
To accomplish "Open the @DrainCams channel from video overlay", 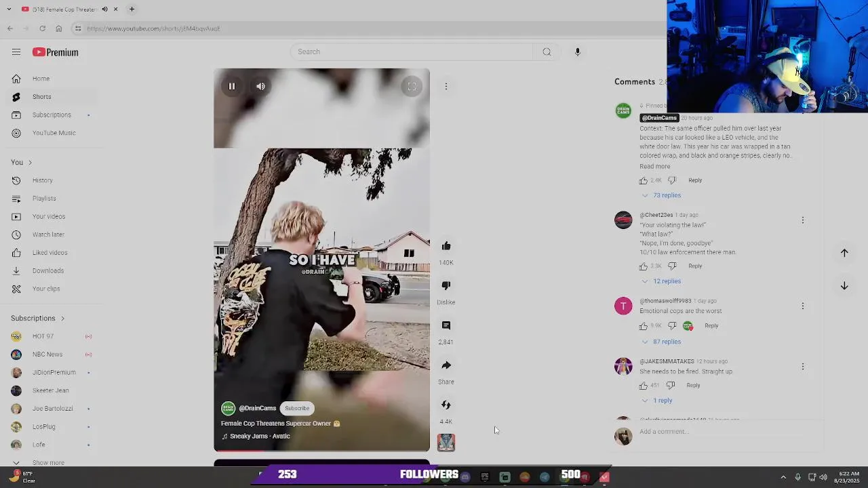I will (257, 408).
